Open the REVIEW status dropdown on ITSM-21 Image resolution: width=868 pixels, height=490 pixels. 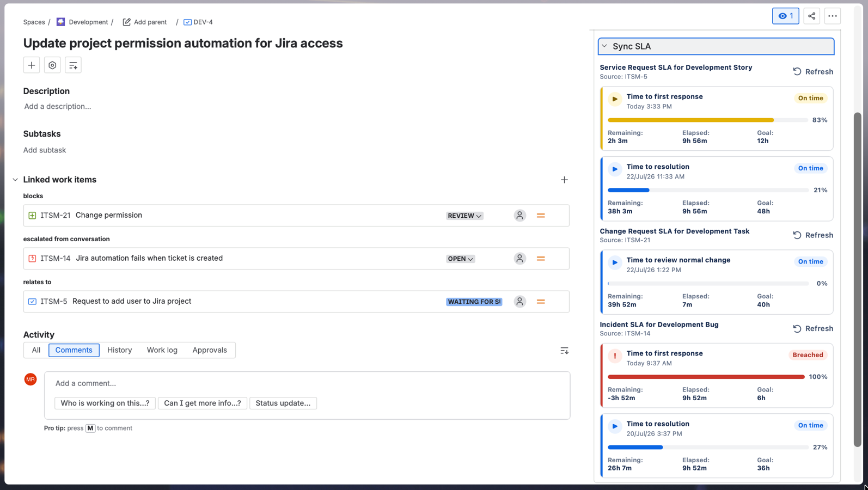(464, 216)
